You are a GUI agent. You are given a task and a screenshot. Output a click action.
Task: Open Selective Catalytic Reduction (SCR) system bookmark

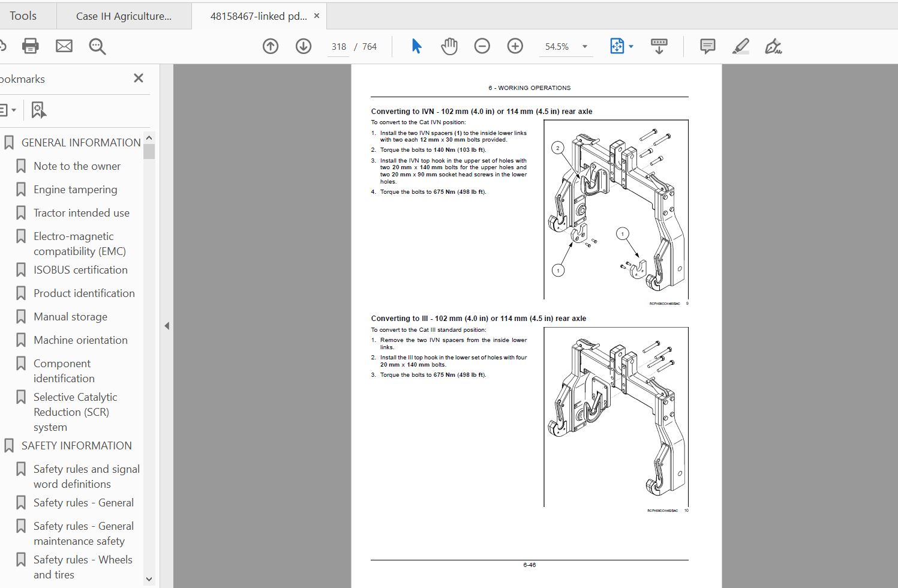click(x=76, y=412)
